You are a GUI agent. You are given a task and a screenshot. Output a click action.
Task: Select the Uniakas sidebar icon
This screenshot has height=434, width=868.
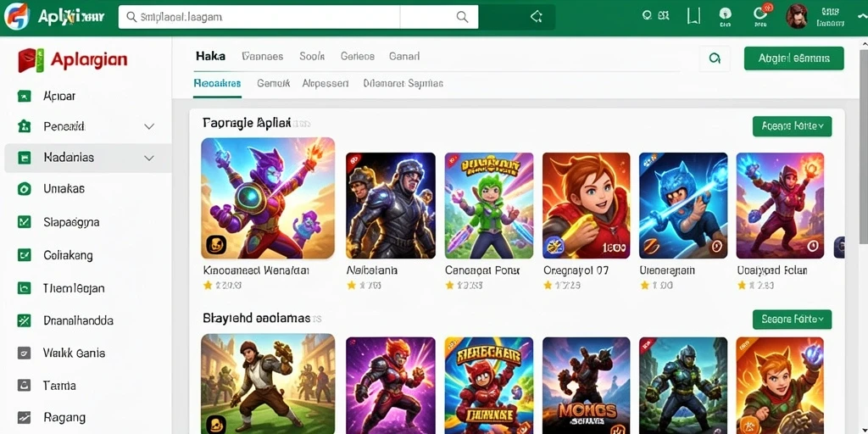pyautogui.click(x=24, y=189)
